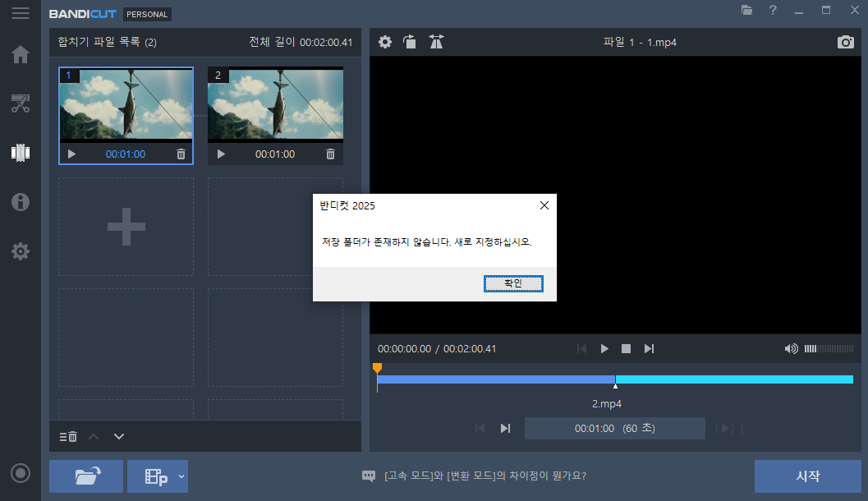Jump to next segment below the timeline
868x501 pixels.
tap(505, 429)
